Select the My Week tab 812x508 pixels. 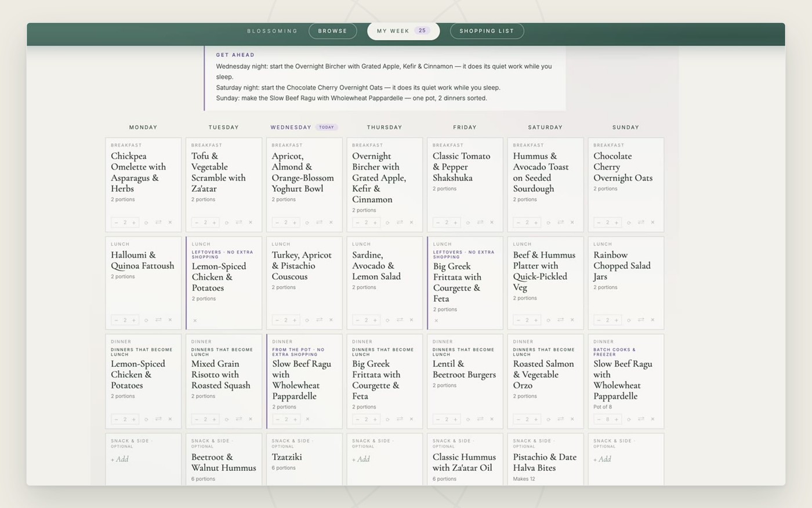[403, 31]
